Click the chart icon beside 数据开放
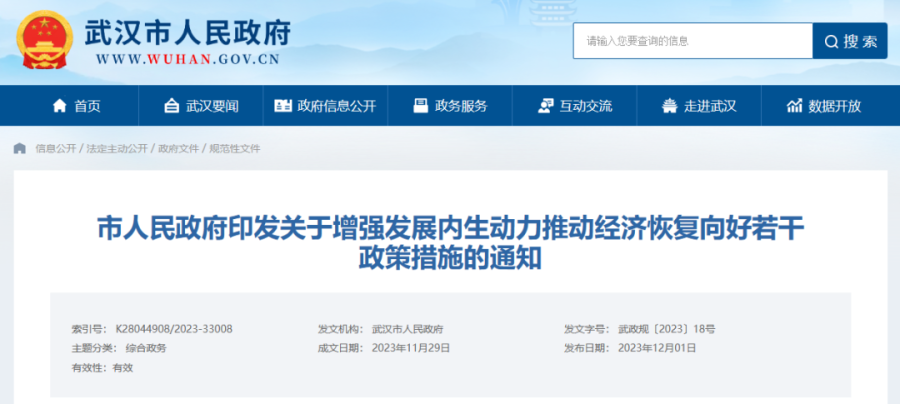 (x=794, y=106)
